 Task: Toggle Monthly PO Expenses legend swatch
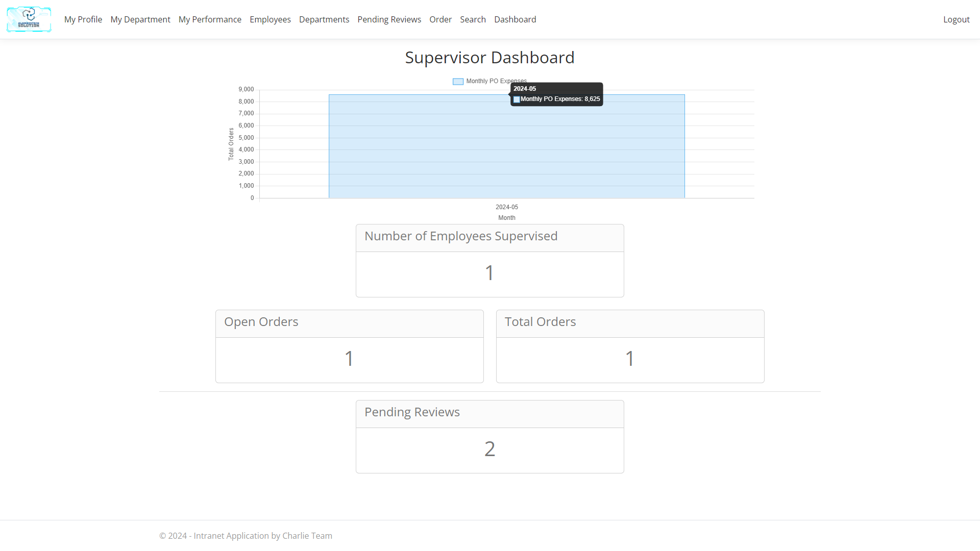[458, 82]
